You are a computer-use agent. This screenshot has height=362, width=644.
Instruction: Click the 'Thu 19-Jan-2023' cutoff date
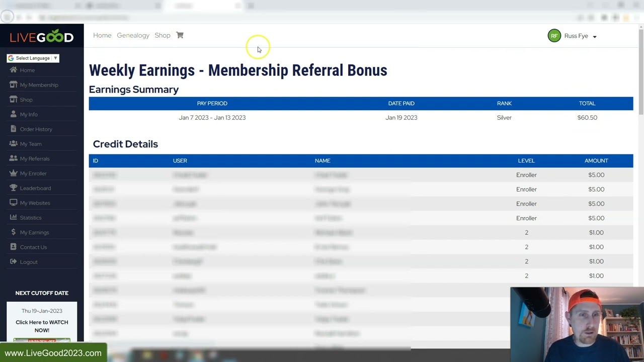(x=42, y=311)
